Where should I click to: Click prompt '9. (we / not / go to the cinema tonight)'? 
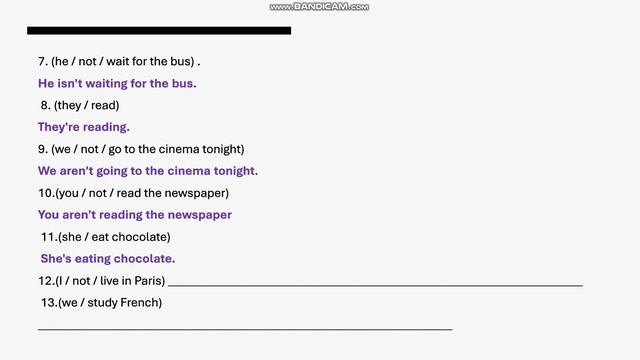pyautogui.click(x=141, y=149)
